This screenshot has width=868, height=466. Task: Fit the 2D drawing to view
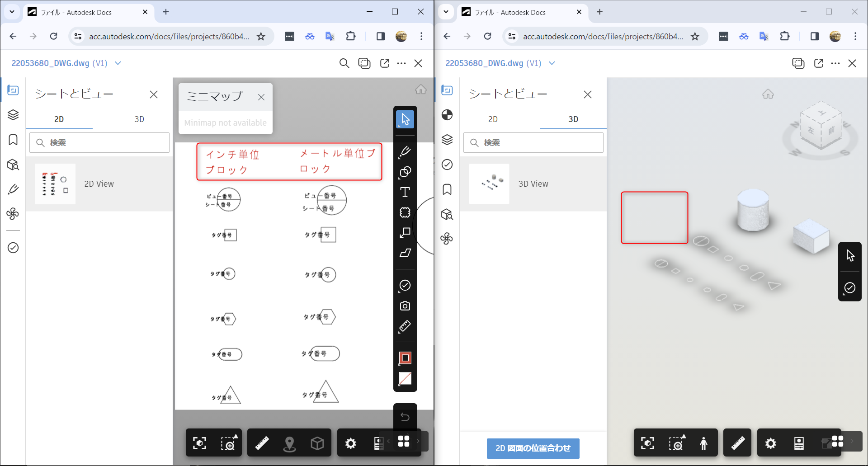(200, 443)
